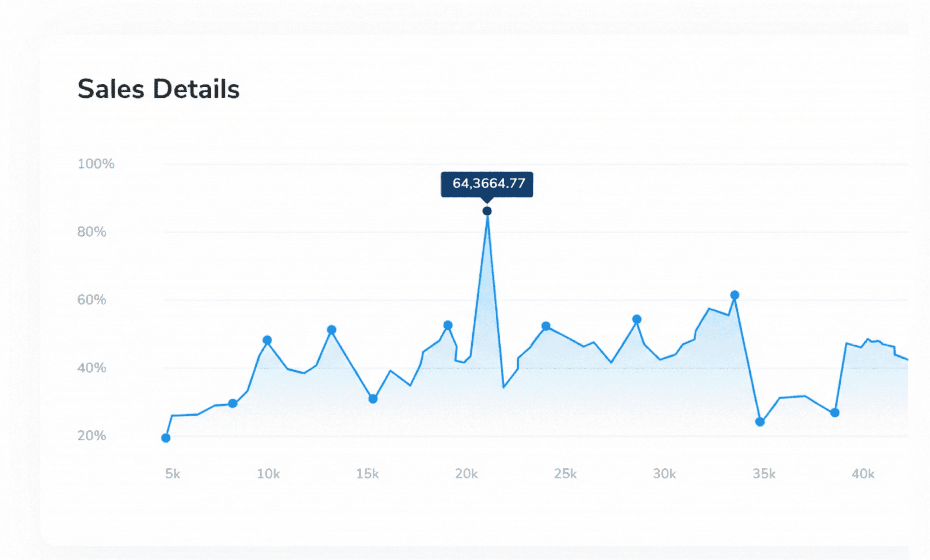Click the data point above 10k
Image resolution: width=930 pixels, height=560 pixels.
tap(267, 340)
